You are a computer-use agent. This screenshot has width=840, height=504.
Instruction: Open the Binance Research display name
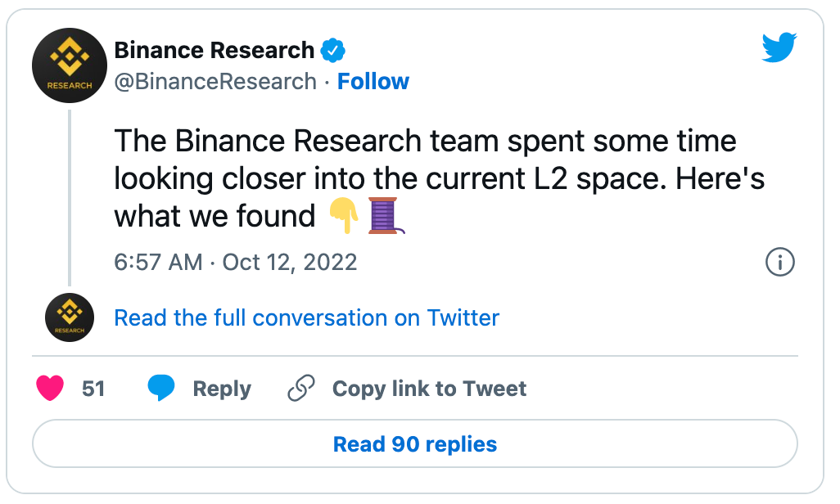coord(214,51)
